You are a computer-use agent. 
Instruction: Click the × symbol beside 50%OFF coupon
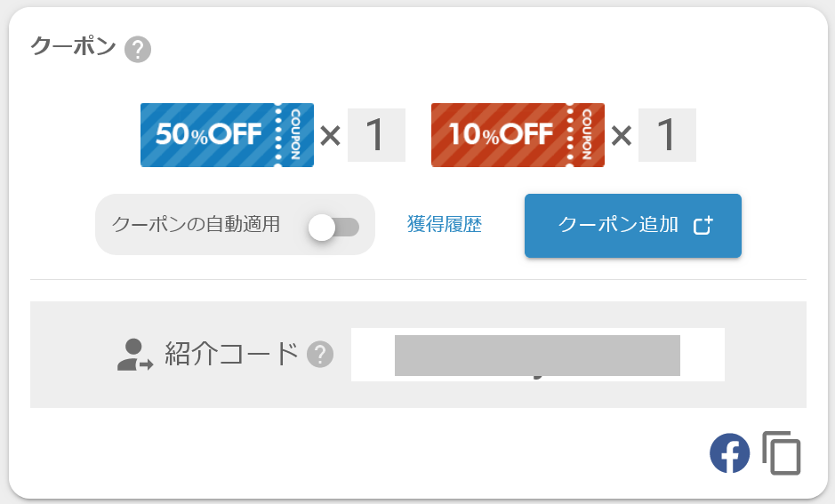(x=330, y=136)
